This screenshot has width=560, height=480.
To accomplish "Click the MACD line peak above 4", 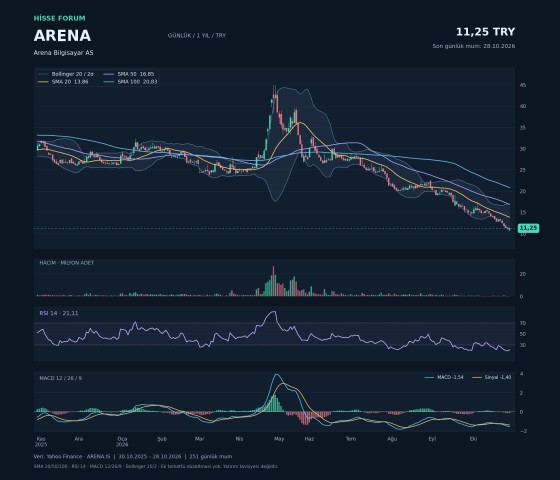I will coord(276,375).
